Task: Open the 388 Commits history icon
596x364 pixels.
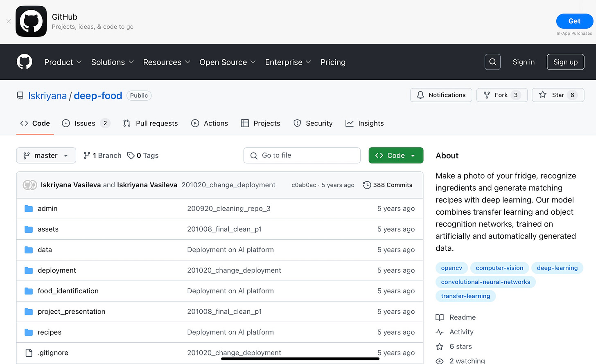Action: (367, 185)
